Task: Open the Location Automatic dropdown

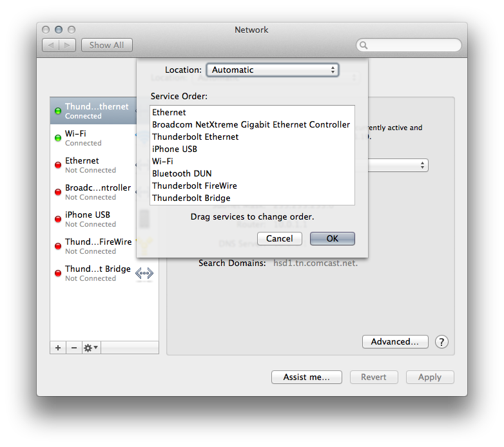Action: pos(273,70)
